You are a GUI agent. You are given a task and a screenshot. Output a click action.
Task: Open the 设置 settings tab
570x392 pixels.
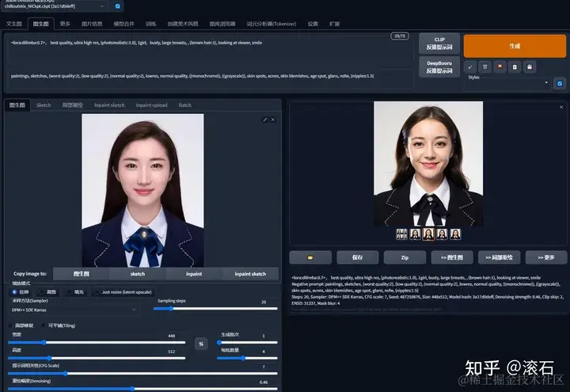pos(313,24)
